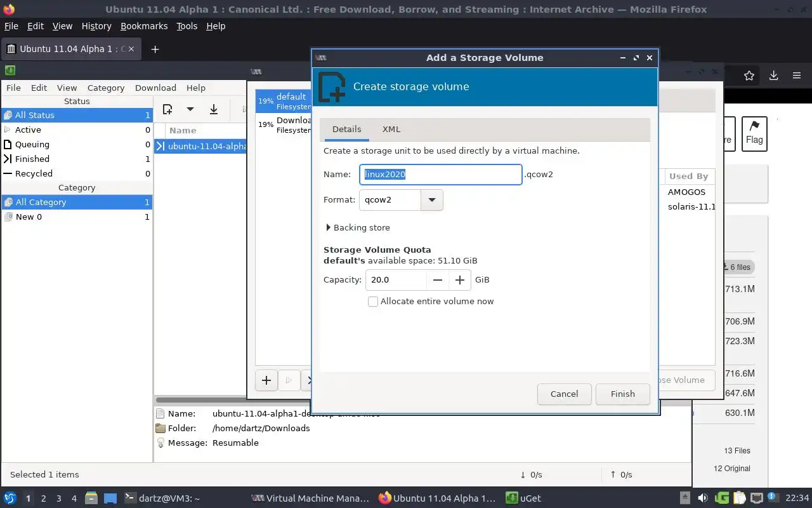This screenshot has height=508, width=812.
Task: Click the new download icon in uGet toolbar
Action: [167, 109]
